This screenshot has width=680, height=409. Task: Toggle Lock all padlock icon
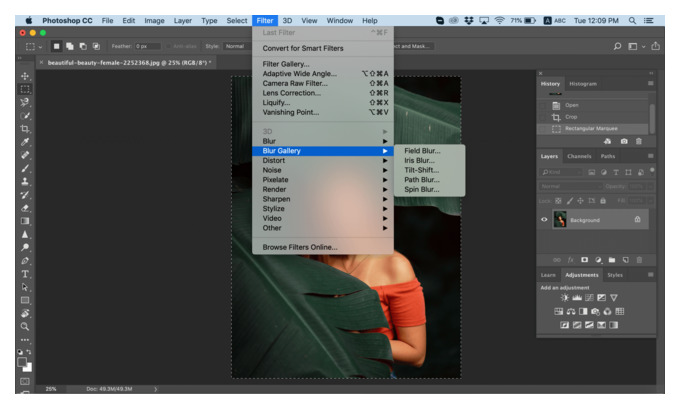pos(603,201)
